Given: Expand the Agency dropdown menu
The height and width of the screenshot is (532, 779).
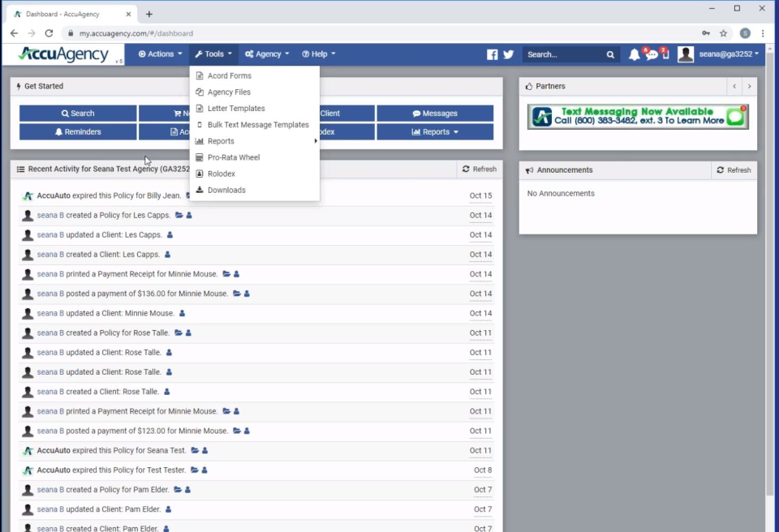Looking at the screenshot, I should (x=266, y=54).
